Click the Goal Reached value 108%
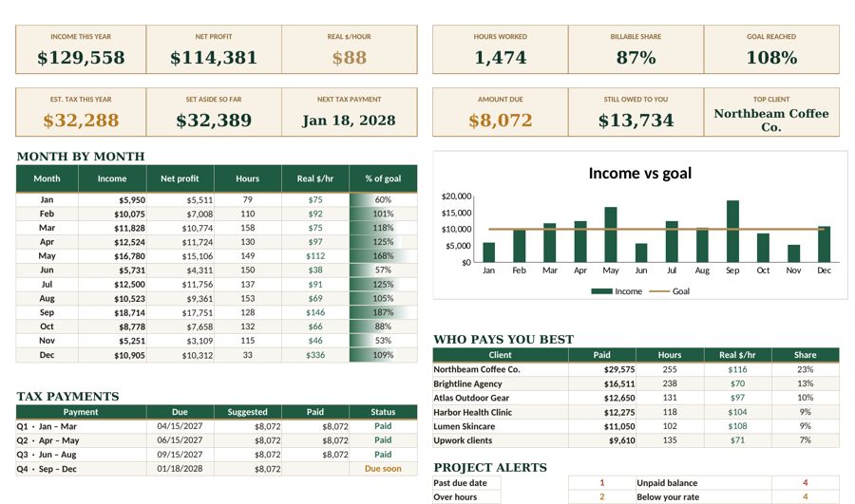 click(771, 58)
